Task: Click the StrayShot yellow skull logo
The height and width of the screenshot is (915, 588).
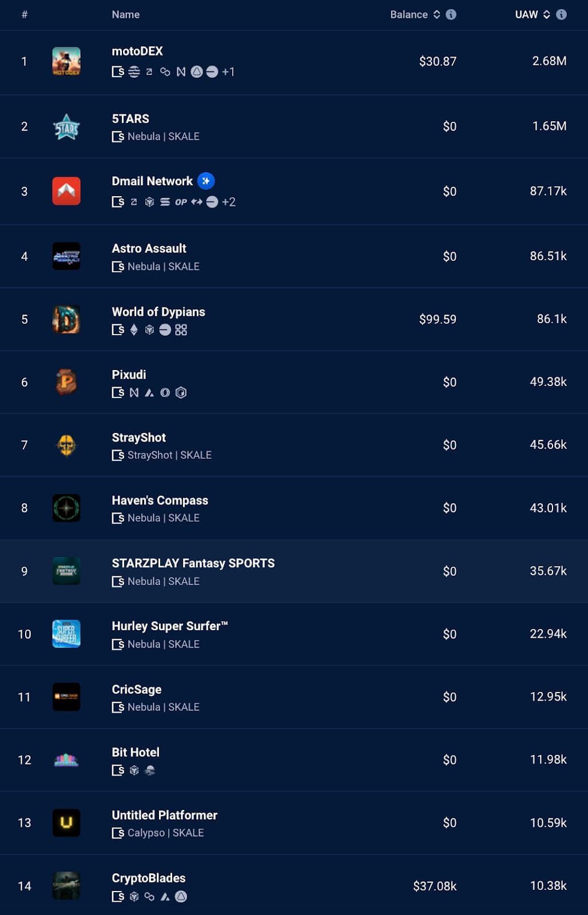Action: pyautogui.click(x=66, y=445)
